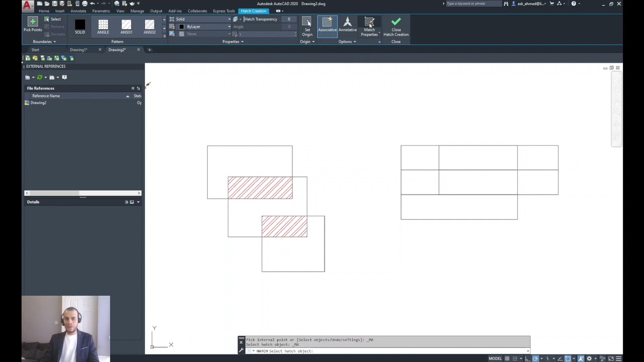Screen dimensions: 644x362
Task: Click the Undo arrow icon
Action: [92, 4]
